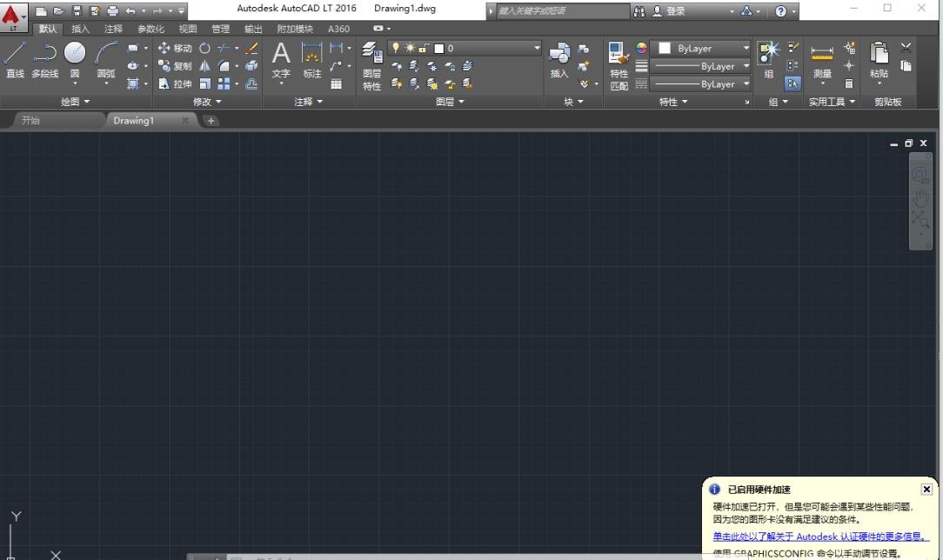Image resolution: width=943 pixels, height=560 pixels.
Task: Click the Copy (复制) tool
Action: pyautogui.click(x=175, y=66)
